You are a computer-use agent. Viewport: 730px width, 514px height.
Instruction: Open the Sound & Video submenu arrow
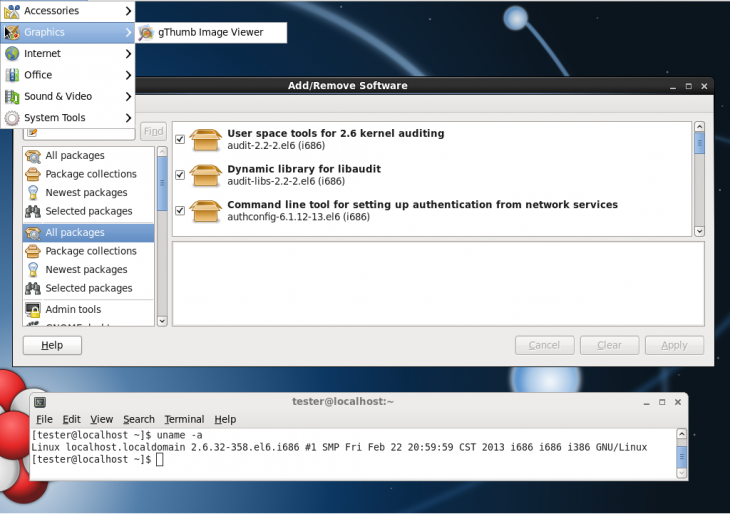[x=128, y=97]
